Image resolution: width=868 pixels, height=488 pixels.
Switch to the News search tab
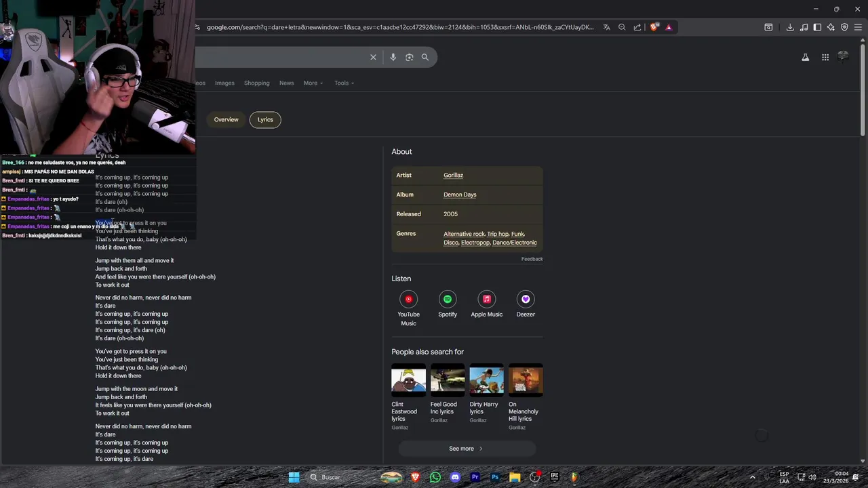coord(287,83)
